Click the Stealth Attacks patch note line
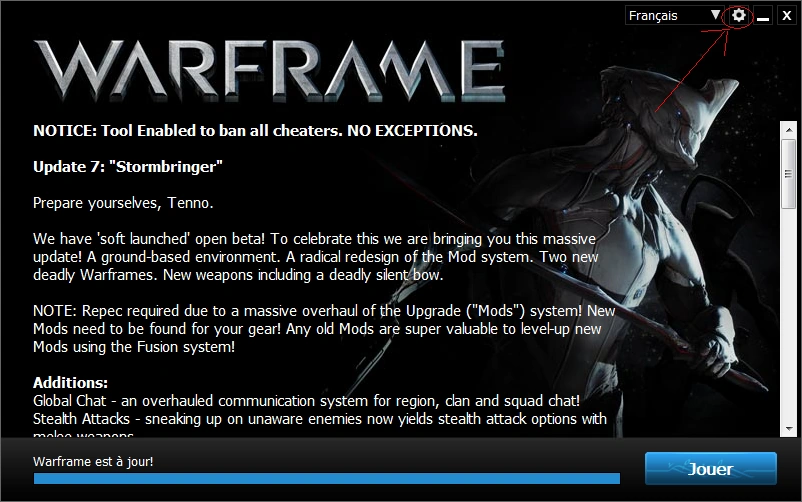 (x=320, y=419)
